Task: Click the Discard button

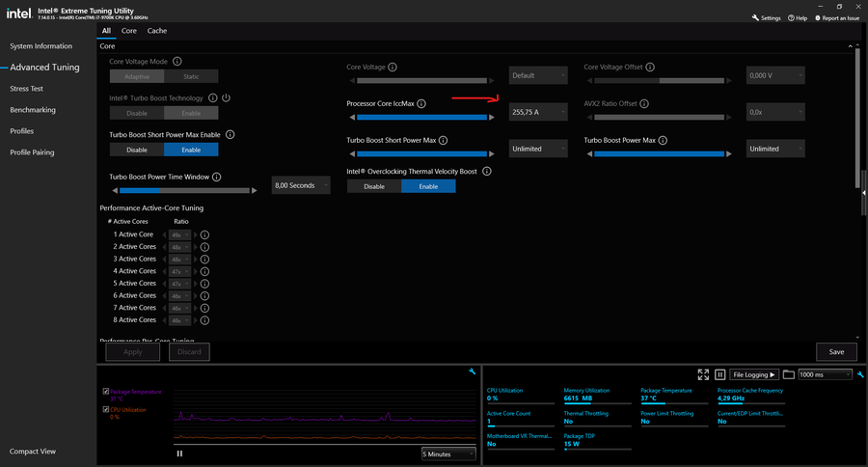Action: pyautogui.click(x=189, y=352)
